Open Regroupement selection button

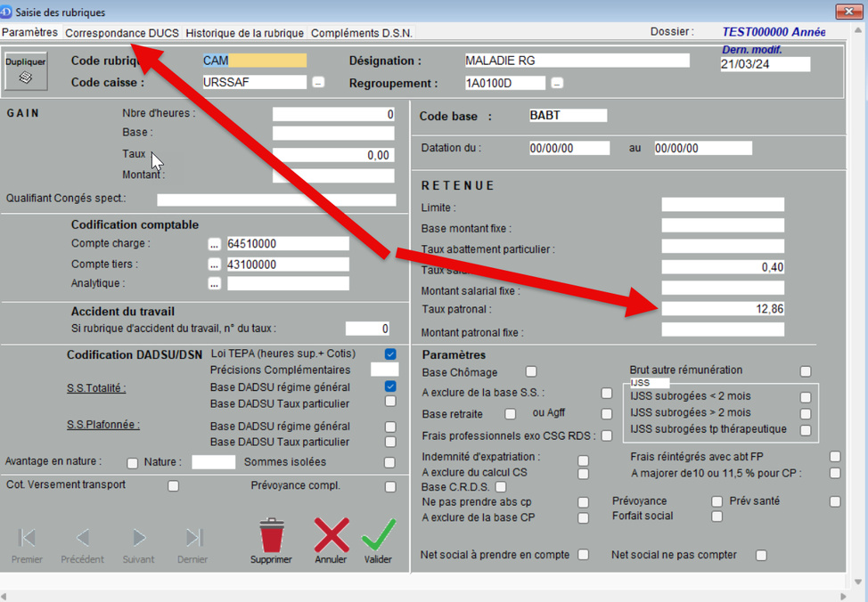click(557, 84)
